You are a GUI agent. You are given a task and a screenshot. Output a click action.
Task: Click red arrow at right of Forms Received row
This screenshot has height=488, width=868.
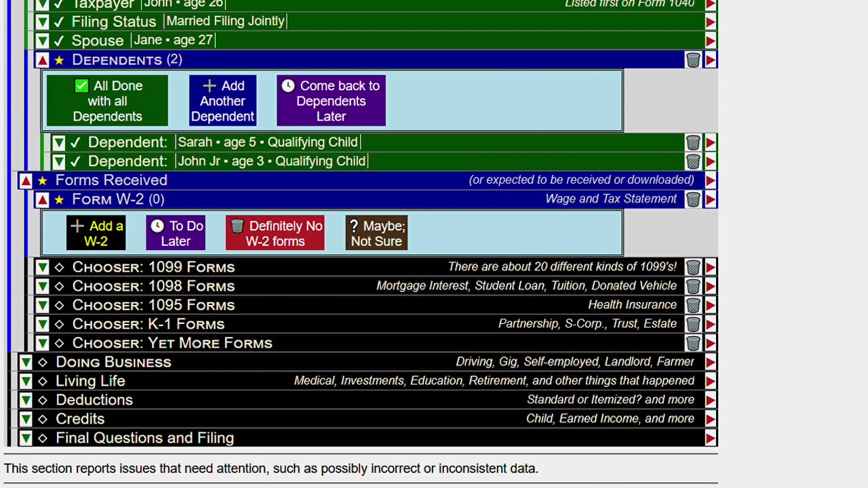710,180
